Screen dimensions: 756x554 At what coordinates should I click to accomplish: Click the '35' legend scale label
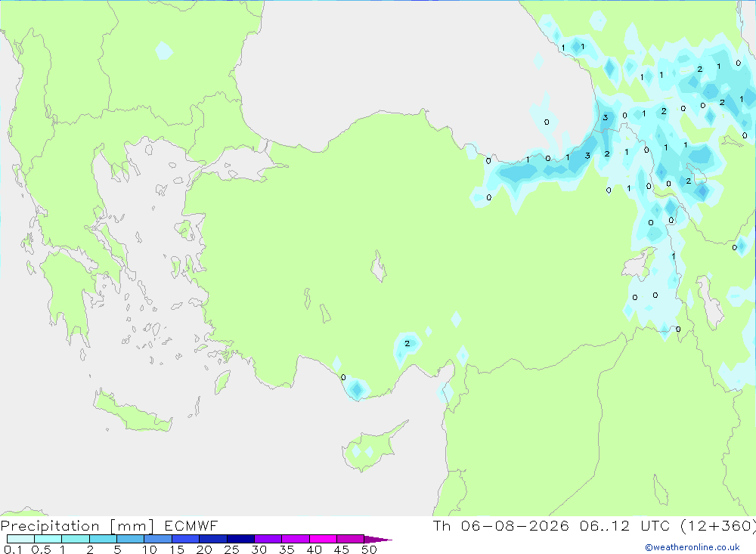tap(287, 549)
